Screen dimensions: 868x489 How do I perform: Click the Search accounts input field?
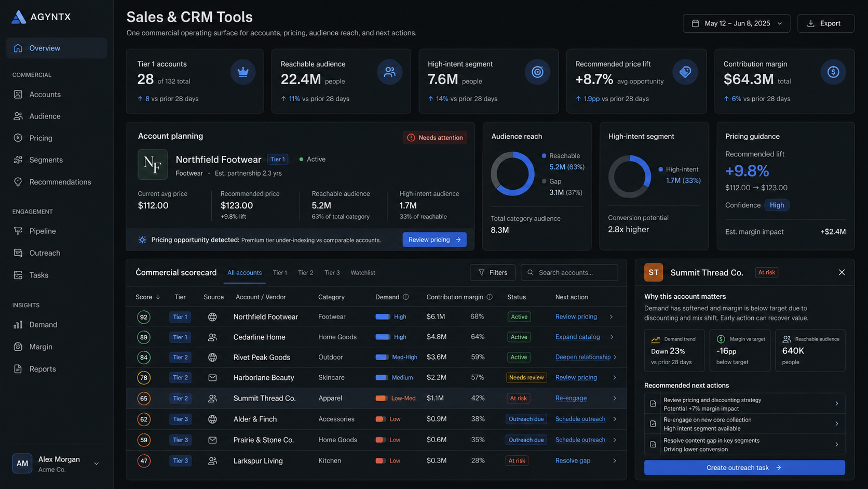[569, 272]
